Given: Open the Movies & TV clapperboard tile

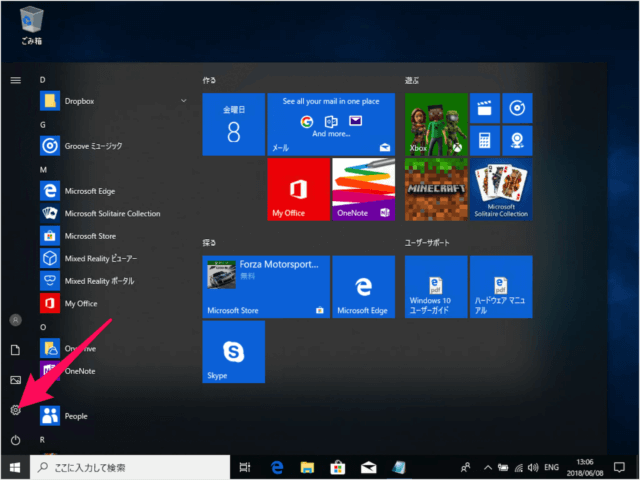Looking at the screenshot, I should click(x=485, y=108).
